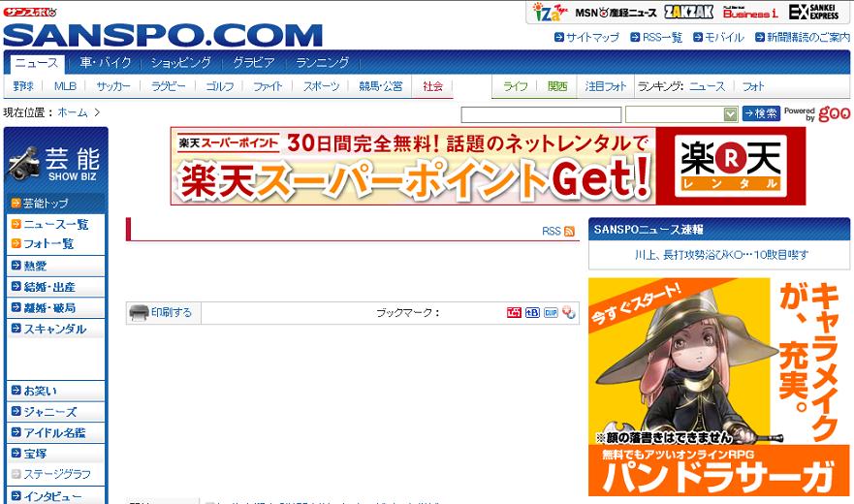Open the 野球 news category
Screen dimensions: 854x504
(x=23, y=86)
